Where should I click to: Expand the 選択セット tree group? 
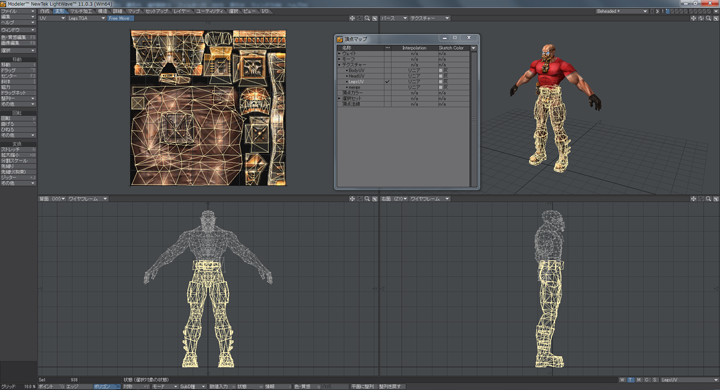(340, 98)
